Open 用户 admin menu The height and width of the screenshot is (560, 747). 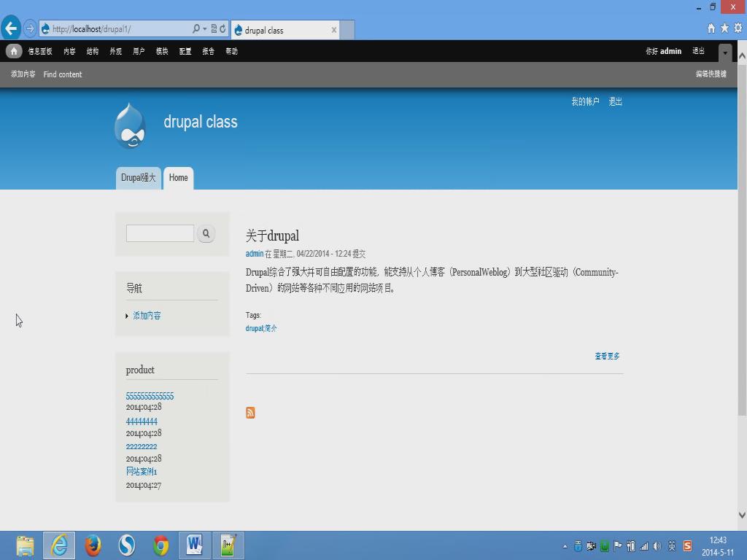pyautogui.click(x=139, y=52)
